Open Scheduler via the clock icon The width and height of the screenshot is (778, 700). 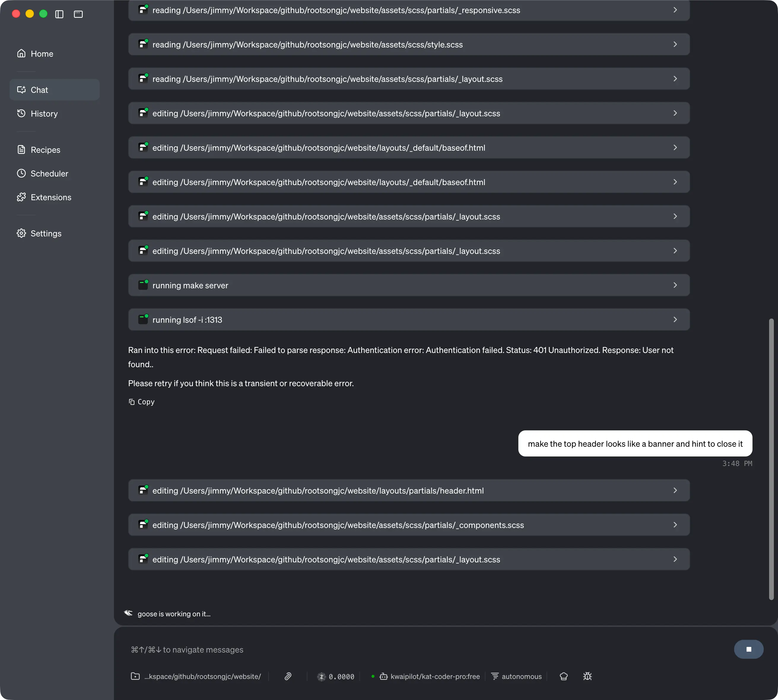coord(22,174)
